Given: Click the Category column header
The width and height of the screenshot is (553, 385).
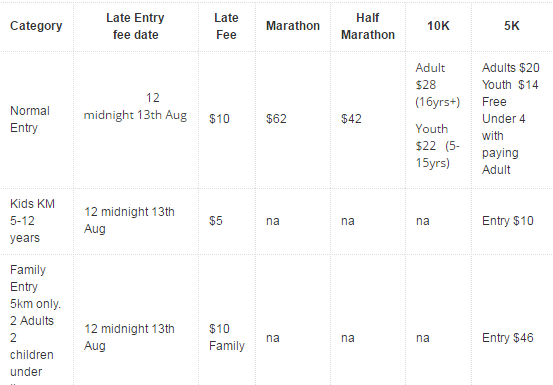Looking at the screenshot, I should point(36,26).
